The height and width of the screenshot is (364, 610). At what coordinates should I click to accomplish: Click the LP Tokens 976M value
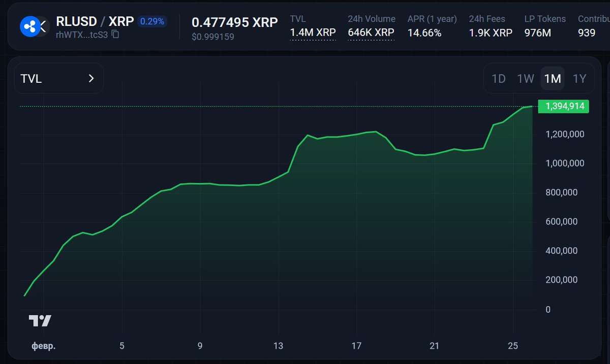pyautogui.click(x=537, y=33)
